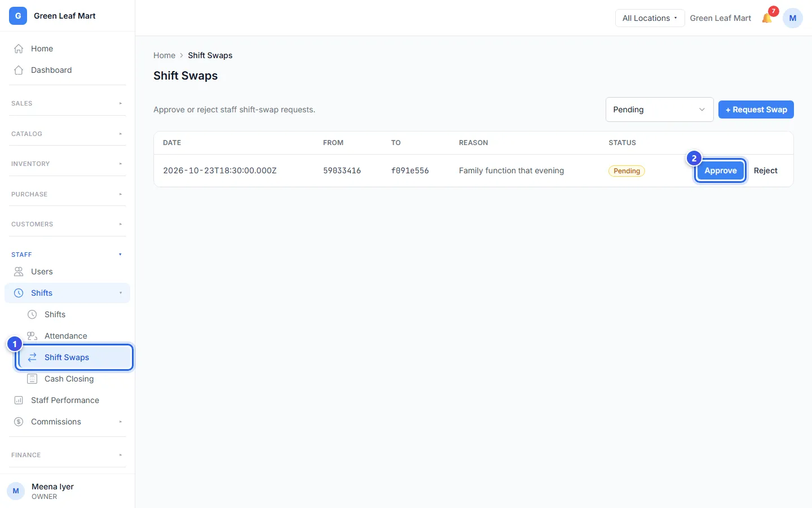The width and height of the screenshot is (812, 508).
Task: Open the Attendance page
Action: coord(74,336)
